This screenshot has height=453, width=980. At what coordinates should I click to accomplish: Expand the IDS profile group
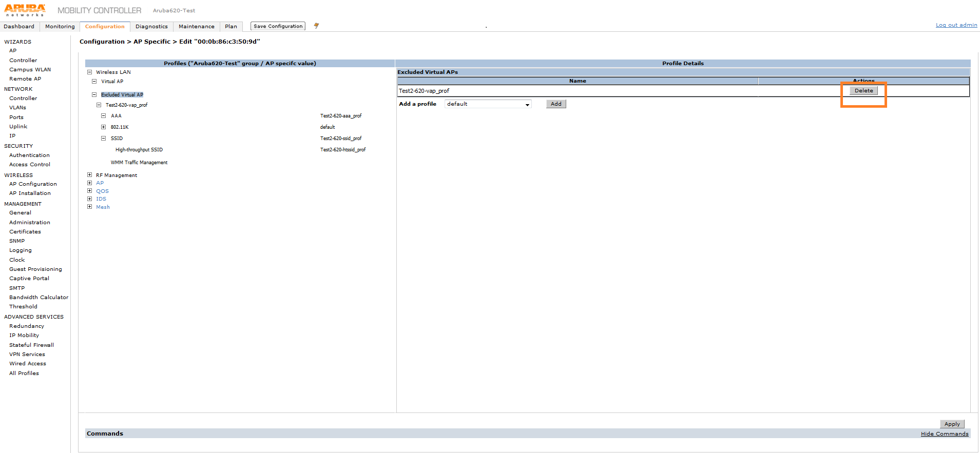click(x=89, y=199)
